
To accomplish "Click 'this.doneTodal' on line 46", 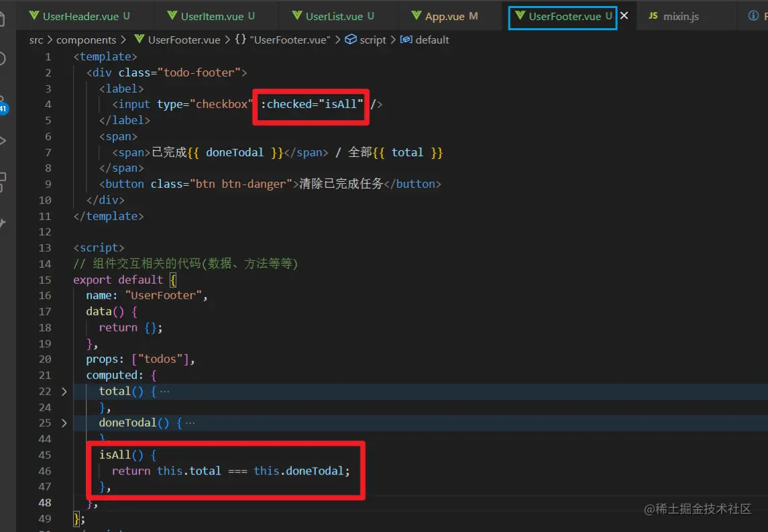I will point(298,471).
